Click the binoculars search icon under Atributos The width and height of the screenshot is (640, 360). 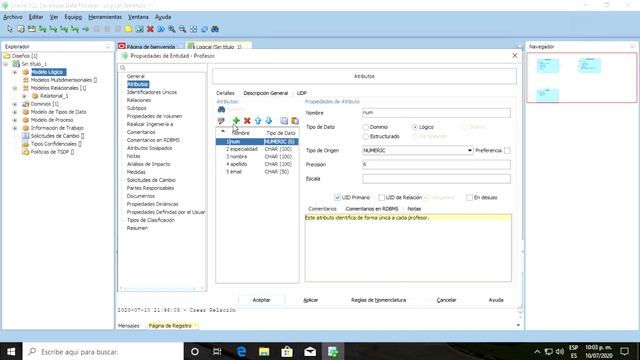click(x=221, y=109)
